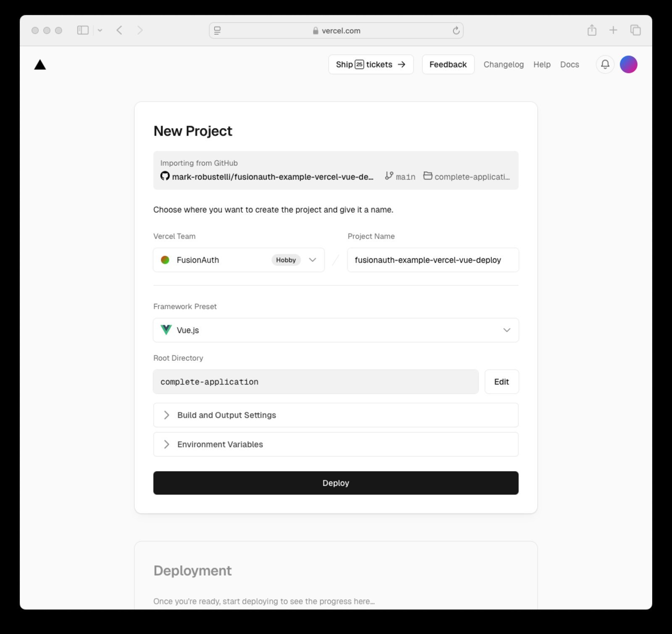Click the Project Name input field
672x634 pixels.
point(433,260)
